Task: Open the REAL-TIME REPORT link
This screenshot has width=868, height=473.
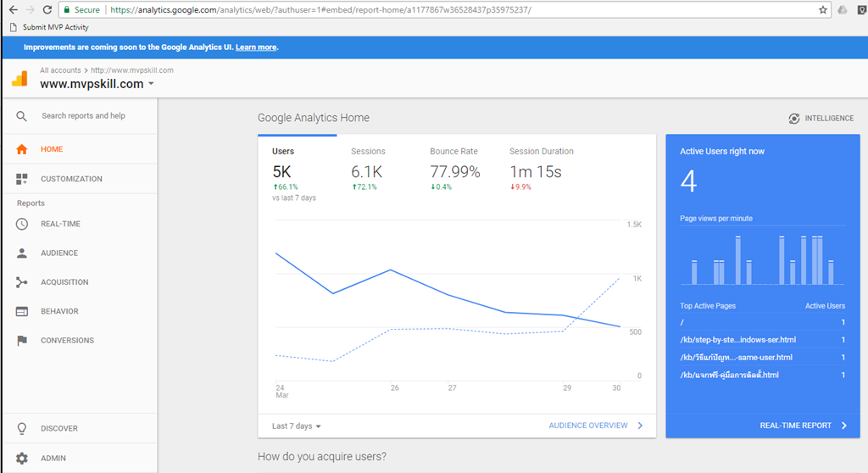Action: [795, 426]
